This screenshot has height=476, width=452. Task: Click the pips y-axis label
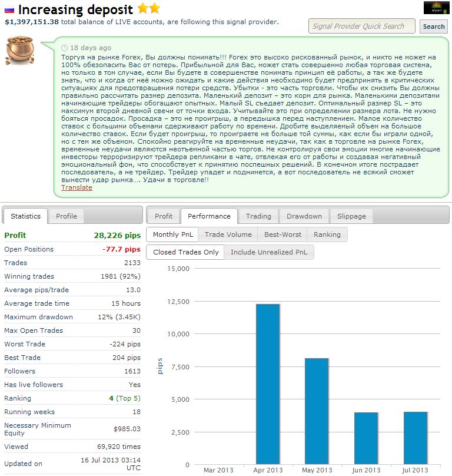coord(160,366)
